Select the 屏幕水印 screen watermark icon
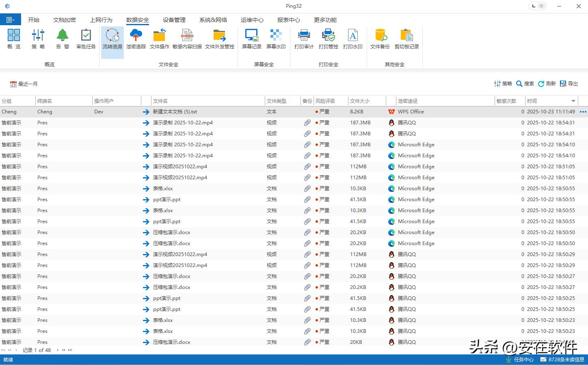588x365 pixels. point(276,39)
